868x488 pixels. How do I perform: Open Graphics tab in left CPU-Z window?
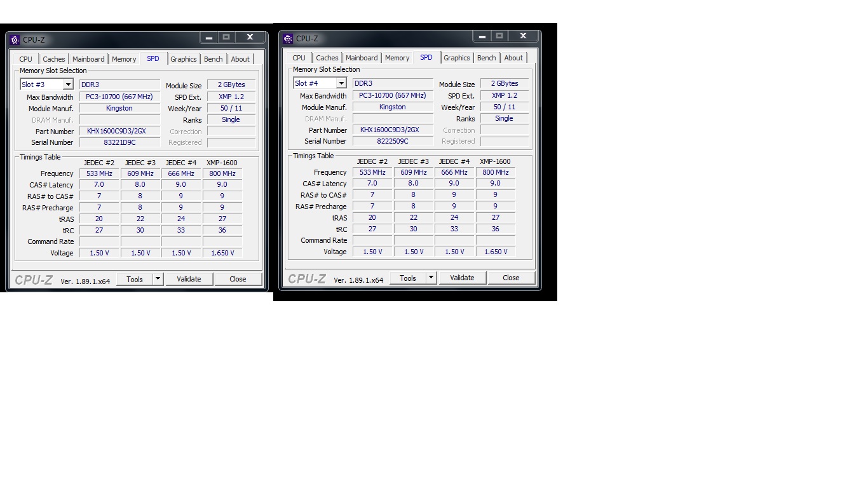[184, 59]
